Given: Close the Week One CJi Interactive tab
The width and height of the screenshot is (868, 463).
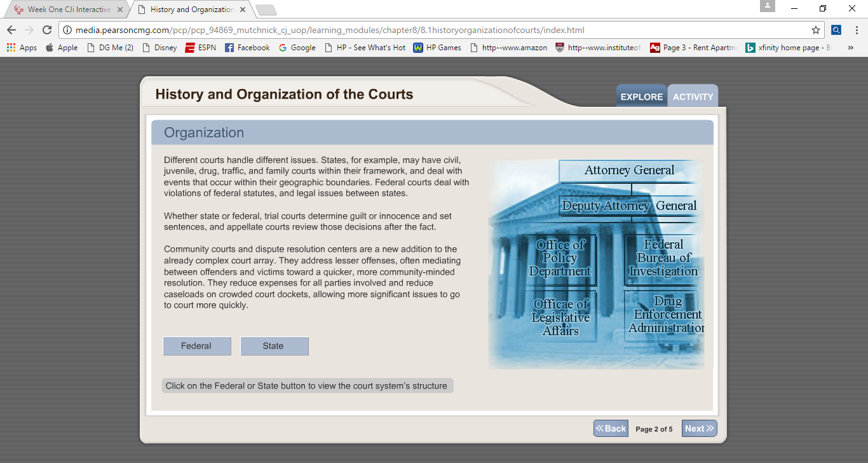Looking at the screenshot, I should point(120,10).
